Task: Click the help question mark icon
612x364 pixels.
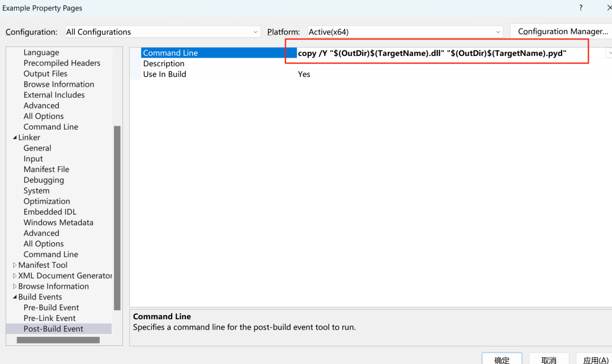Action: click(581, 8)
